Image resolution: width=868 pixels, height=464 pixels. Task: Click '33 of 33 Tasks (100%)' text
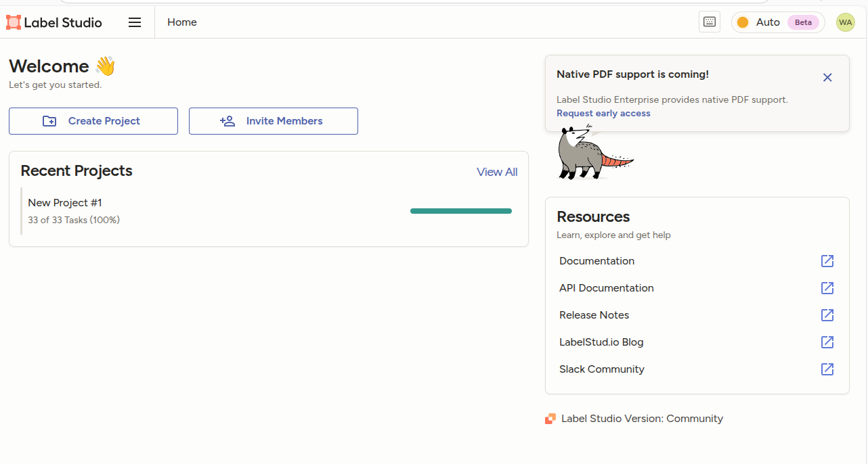74,220
